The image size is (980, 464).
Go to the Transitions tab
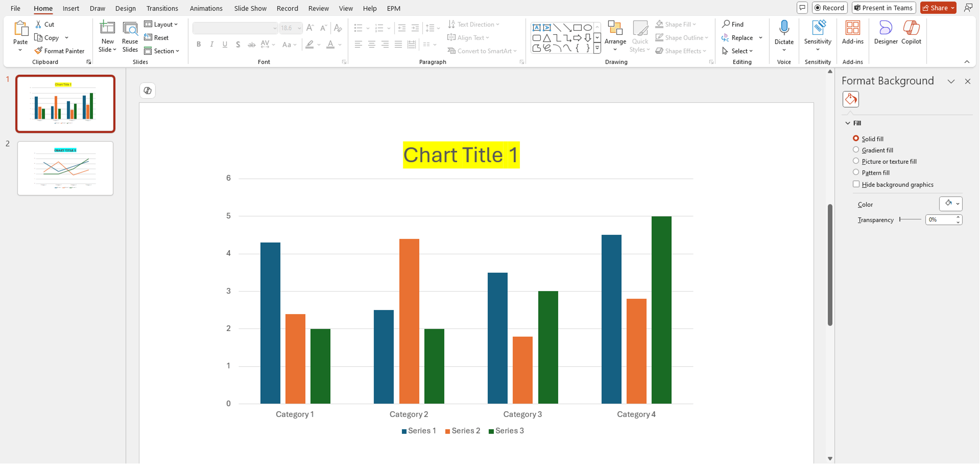162,8
